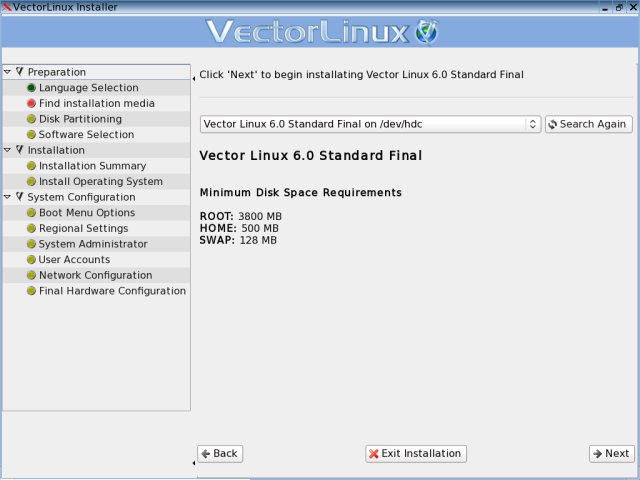The height and width of the screenshot is (480, 640).
Task: Collapse the System Configuration tree section
Action: (x=7, y=197)
